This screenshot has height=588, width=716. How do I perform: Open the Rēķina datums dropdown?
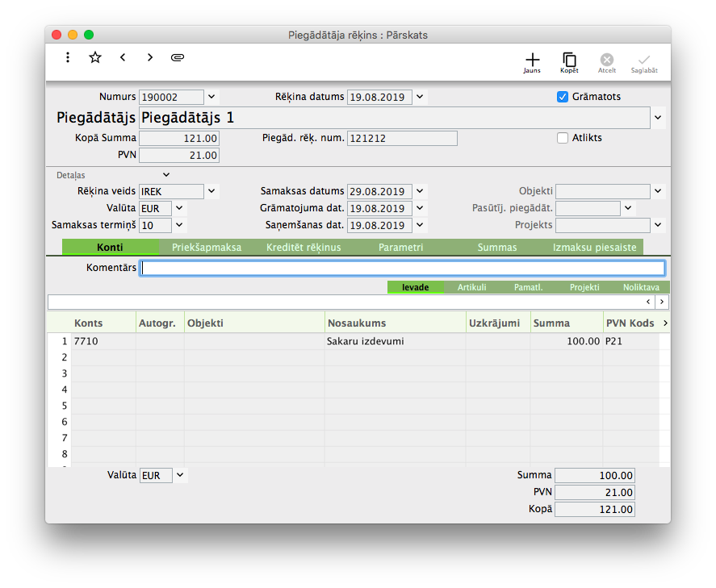coord(421,97)
